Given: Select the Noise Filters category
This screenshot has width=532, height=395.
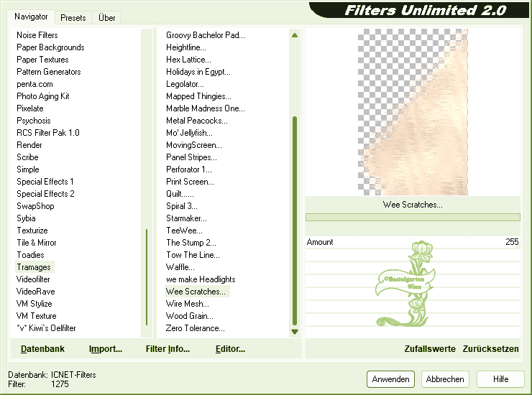Looking at the screenshot, I should tap(37, 35).
